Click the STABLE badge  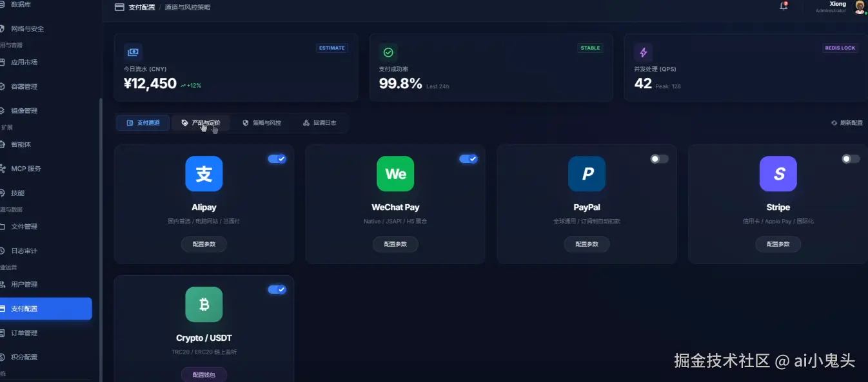tap(590, 48)
